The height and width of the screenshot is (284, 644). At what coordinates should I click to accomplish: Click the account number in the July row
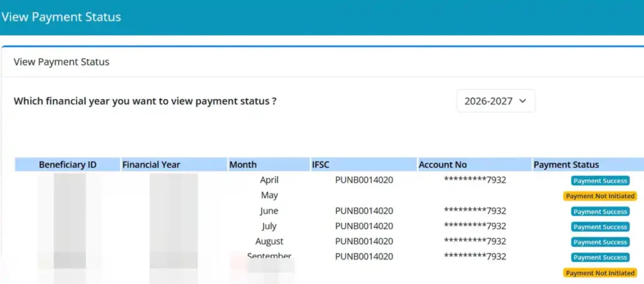(x=475, y=226)
